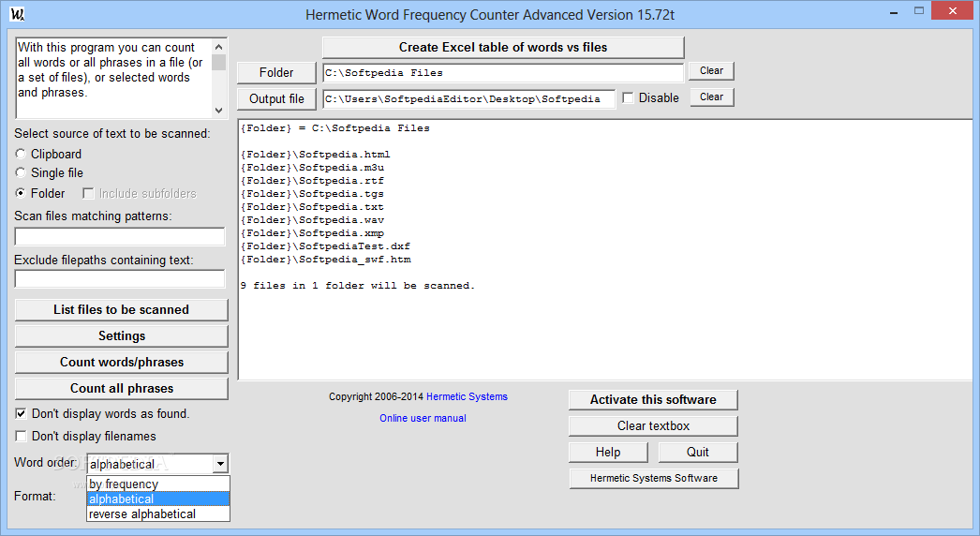Click the Softpedia.txt line in the file list

[x=313, y=207]
